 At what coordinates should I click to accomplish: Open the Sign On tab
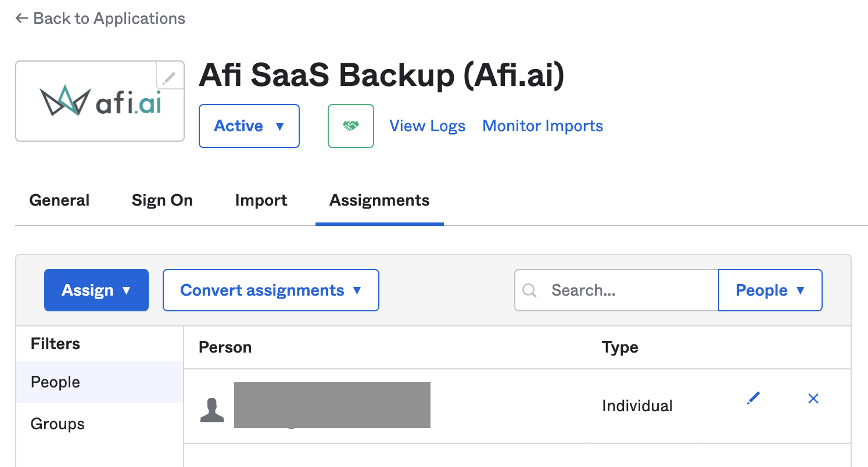click(162, 200)
